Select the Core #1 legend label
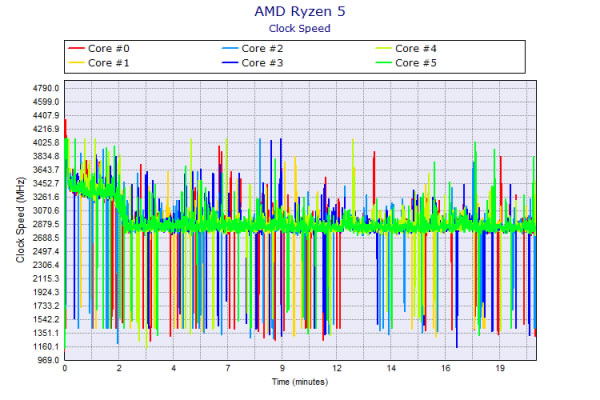 pos(109,63)
